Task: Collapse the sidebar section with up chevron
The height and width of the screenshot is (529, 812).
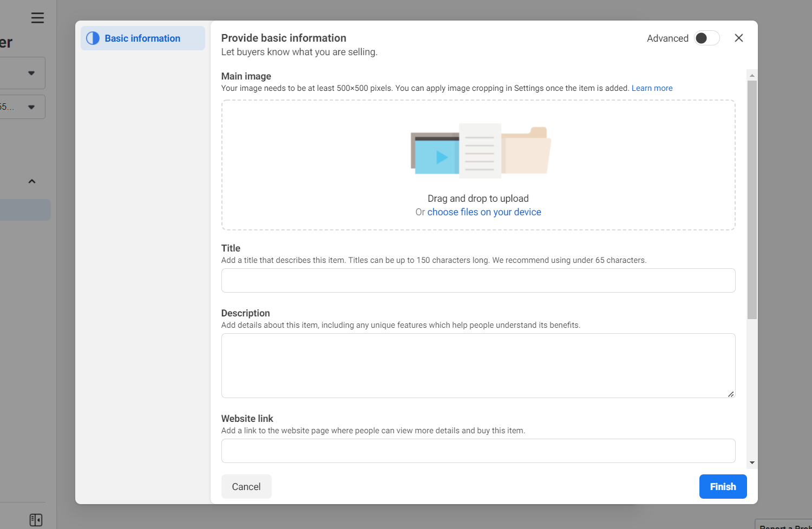Action: click(x=32, y=181)
